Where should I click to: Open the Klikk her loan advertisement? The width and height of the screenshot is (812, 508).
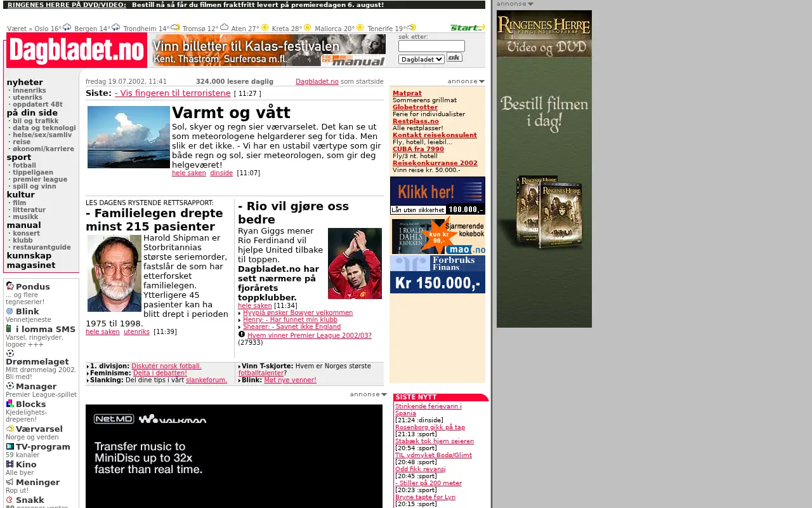coord(438,196)
